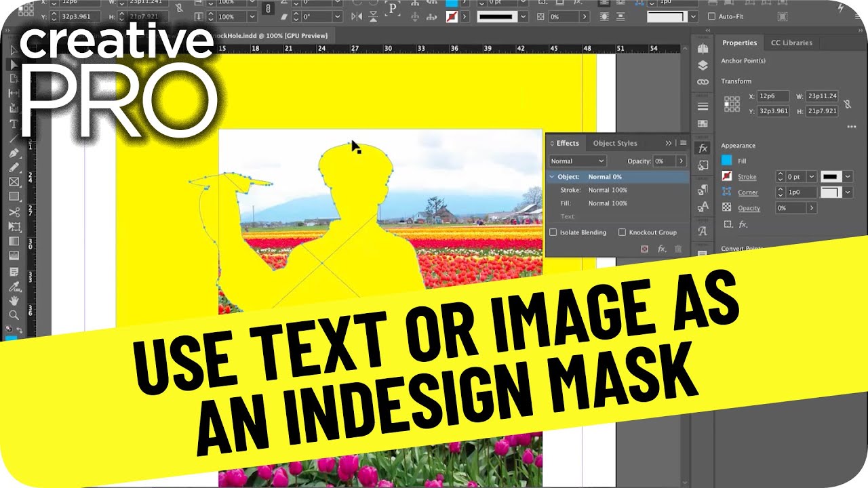
Task: Select the Zoom magnifier tool
Action: pos(14,315)
